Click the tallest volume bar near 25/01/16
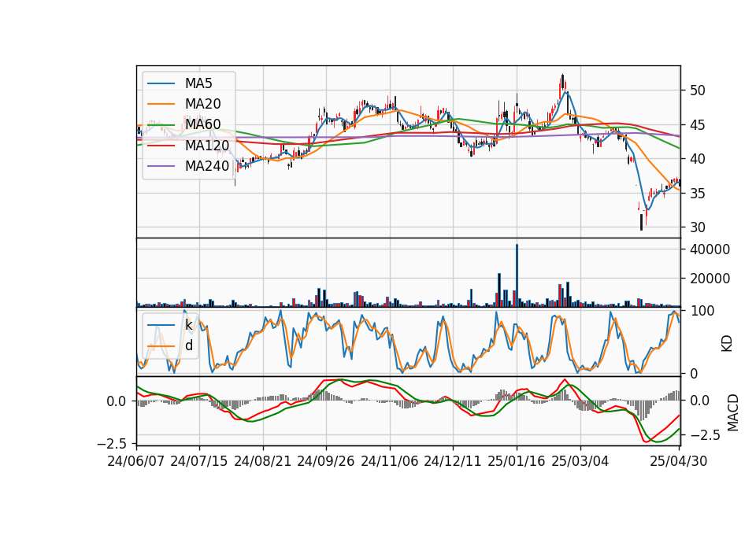 coord(517,275)
